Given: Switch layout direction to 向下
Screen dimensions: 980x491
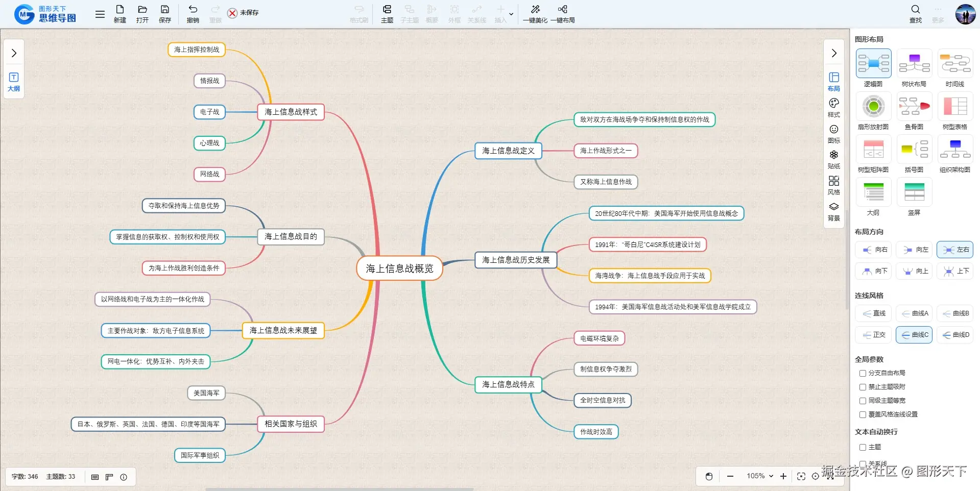Looking at the screenshot, I should pos(873,271).
